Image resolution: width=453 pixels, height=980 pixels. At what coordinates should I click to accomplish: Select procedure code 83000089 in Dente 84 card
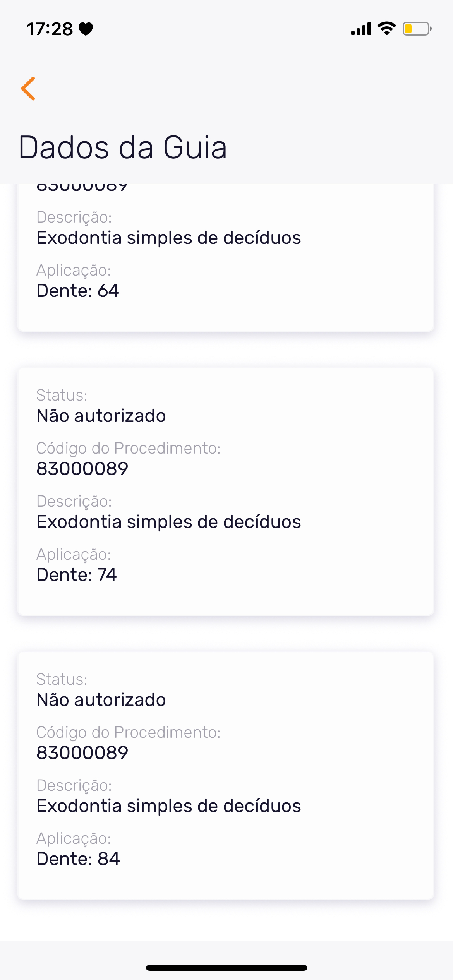(82, 753)
